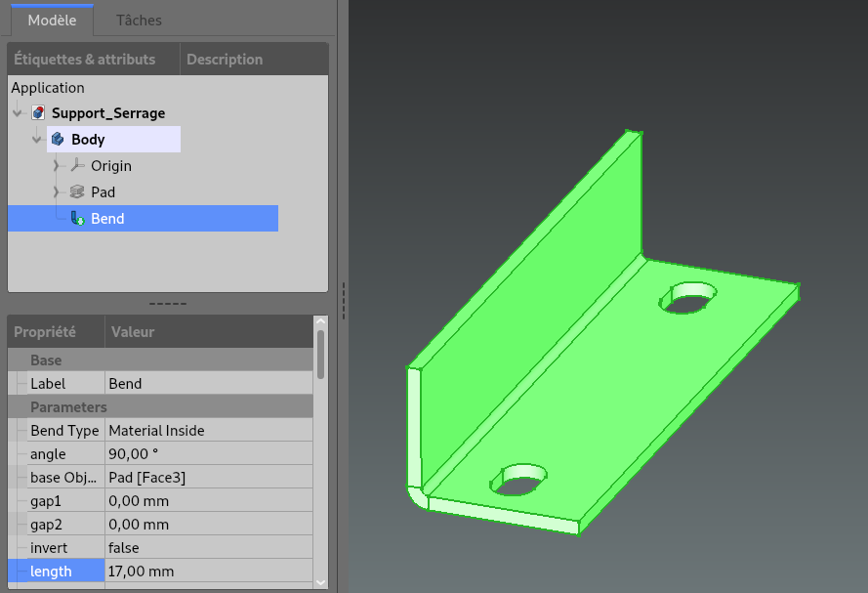Click scroll-down arrow of property list
Image resolution: width=868 pixels, height=593 pixels.
tap(321, 580)
